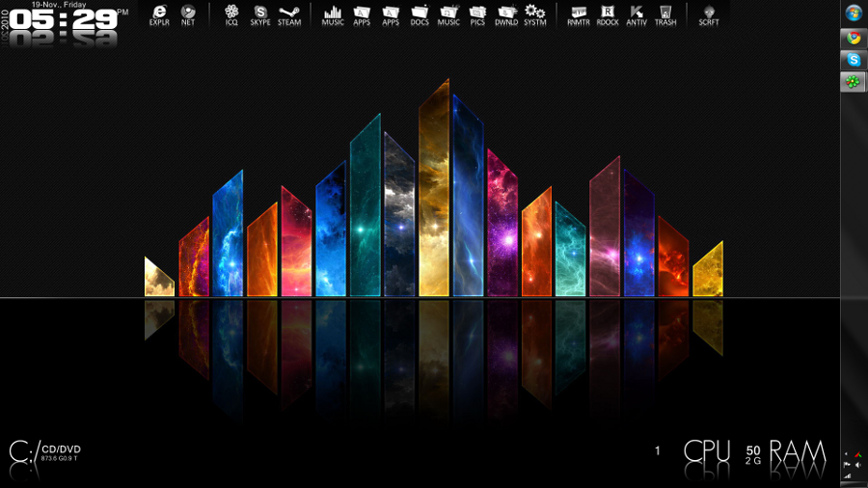Image resolution: width=868 pixels, height=488 pixels.
Task: Launch the SCRFT StarCraft icon
Action: pos(709,14)
